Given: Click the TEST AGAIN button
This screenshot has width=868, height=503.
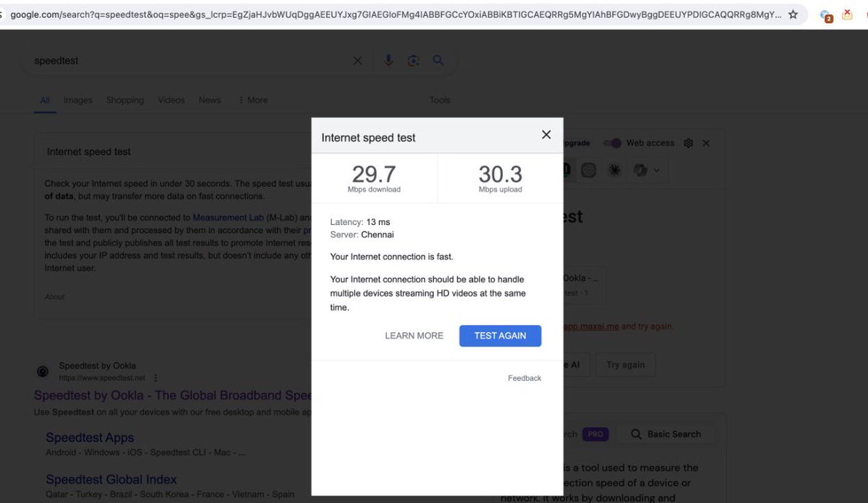Looking at the screenshot, I should (x=500, y=336).
